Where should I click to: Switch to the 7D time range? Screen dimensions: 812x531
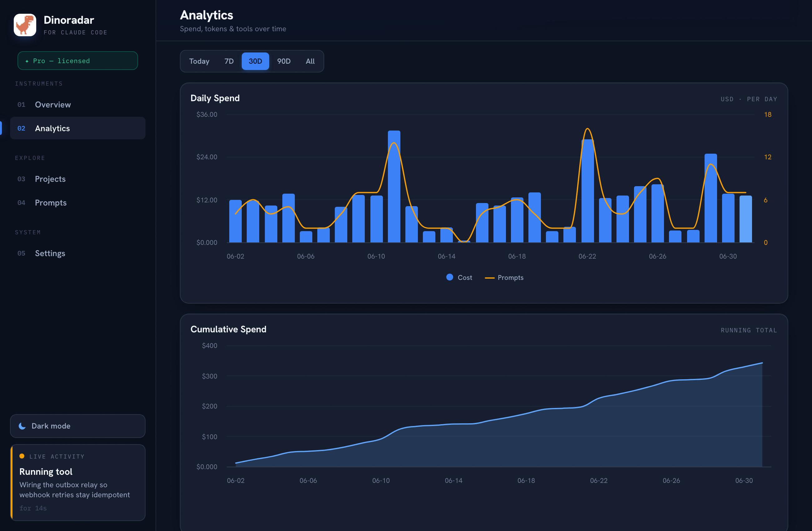[x=229, y=61]
